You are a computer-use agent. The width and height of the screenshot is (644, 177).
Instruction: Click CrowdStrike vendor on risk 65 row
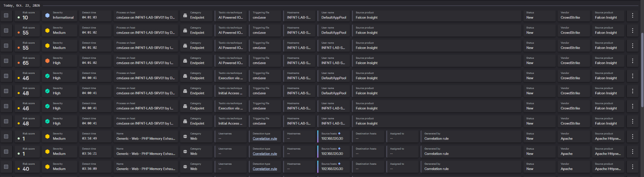tap(570, 63)
